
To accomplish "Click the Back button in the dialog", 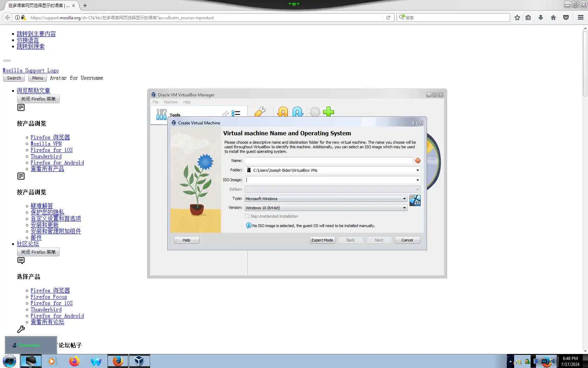I will click(350, 240).
